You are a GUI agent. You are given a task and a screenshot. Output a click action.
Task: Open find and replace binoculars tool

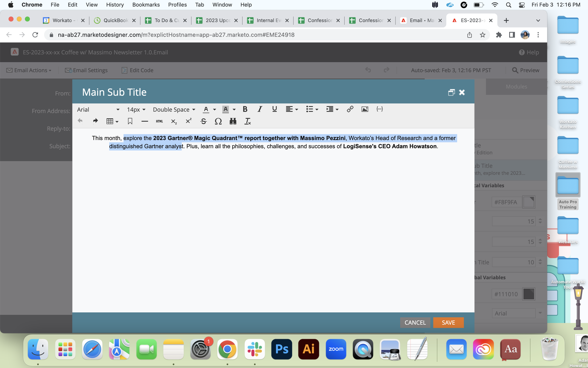[x=233, y=121]
